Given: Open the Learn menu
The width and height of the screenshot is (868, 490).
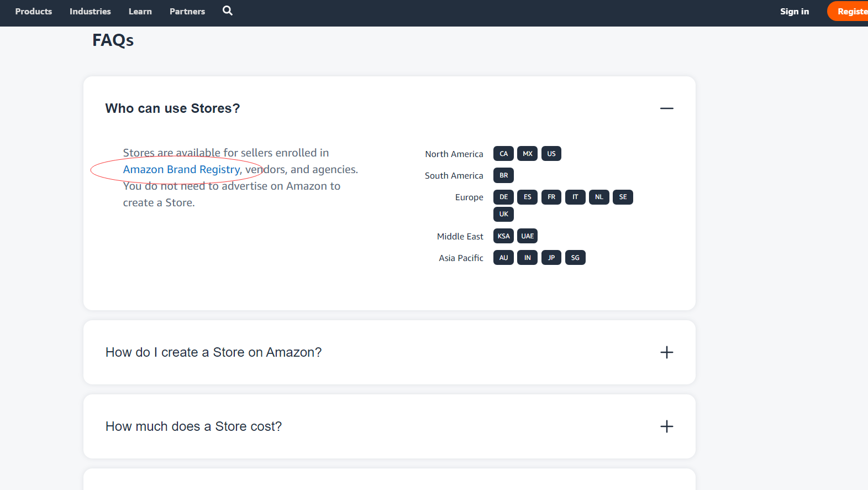Looking at the screenshot, I should tap(140, 11).
